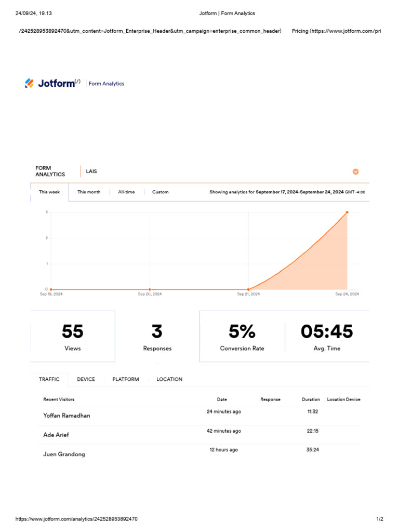Select the This week tab

pyautogui.click(x=49, y=192)
